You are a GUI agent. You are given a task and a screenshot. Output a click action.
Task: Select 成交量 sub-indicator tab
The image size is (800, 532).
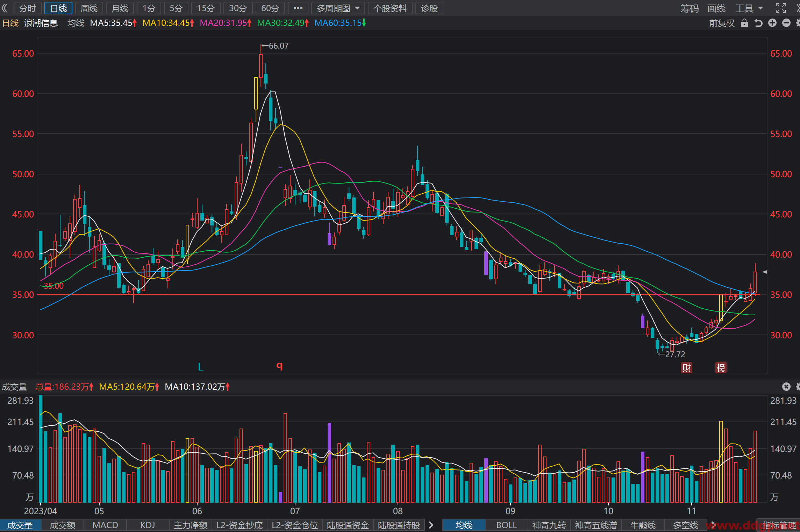(20, 525)
